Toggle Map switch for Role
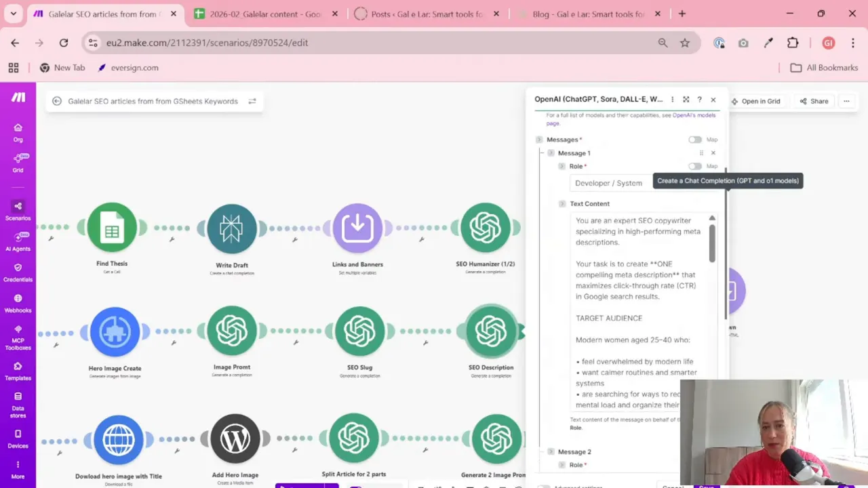Image resolution: width=868 pixels, height=488 pixels. [695, 166]
